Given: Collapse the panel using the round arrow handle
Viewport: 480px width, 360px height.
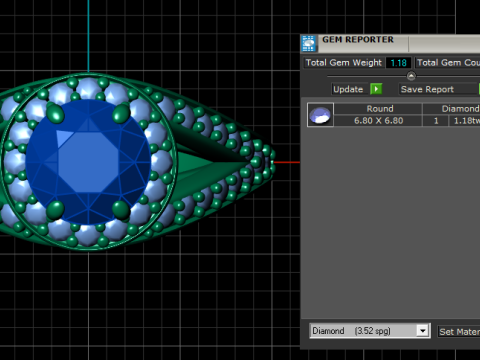Looking at the screenshot, I should [x=411, y=76].
